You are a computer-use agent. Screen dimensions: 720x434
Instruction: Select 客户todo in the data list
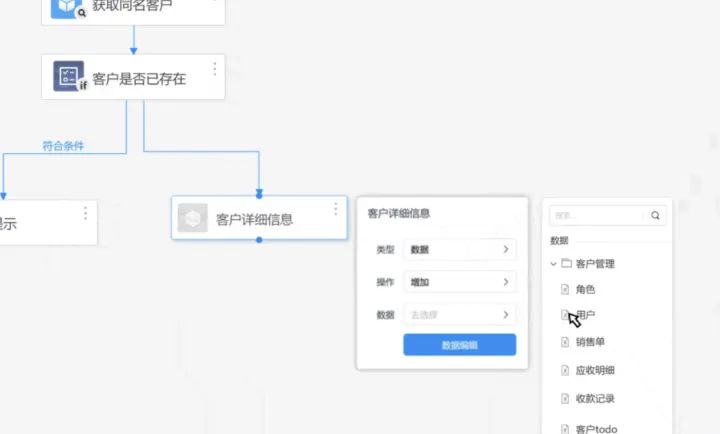point(596,428)
